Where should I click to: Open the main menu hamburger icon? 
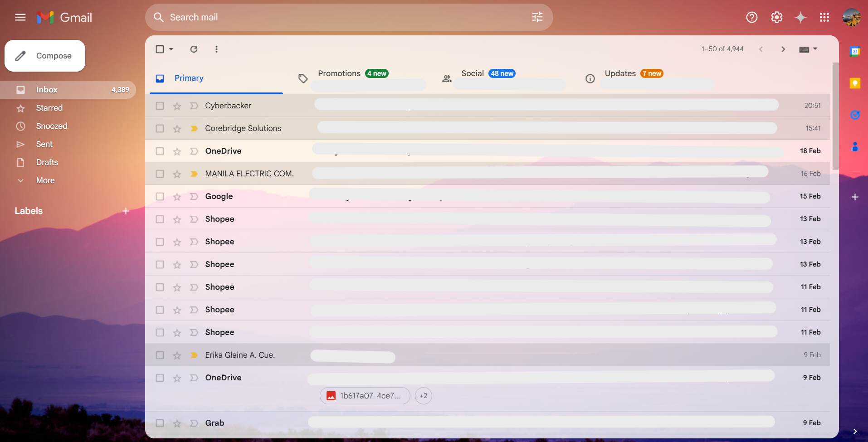(x=20, y=17)
